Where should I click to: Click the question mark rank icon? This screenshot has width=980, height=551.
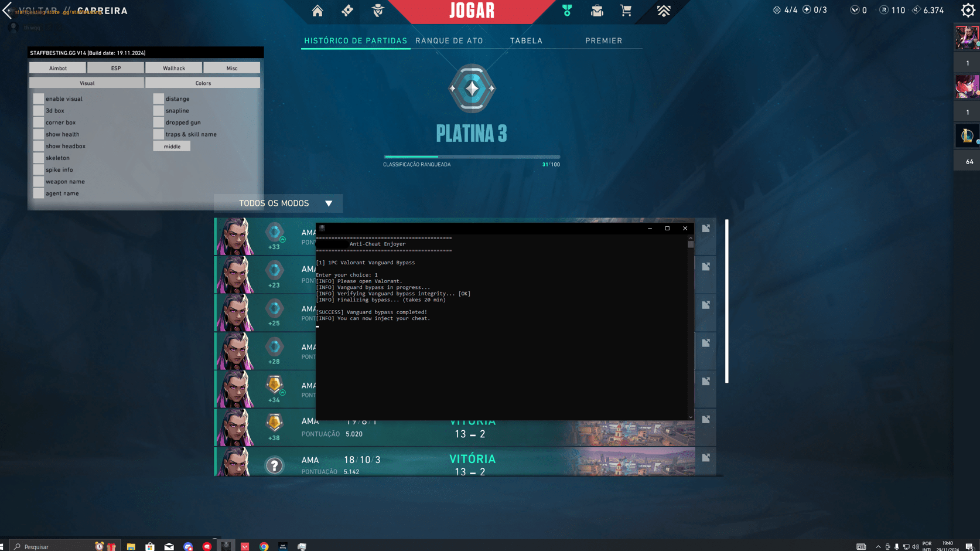pos(274,465)
